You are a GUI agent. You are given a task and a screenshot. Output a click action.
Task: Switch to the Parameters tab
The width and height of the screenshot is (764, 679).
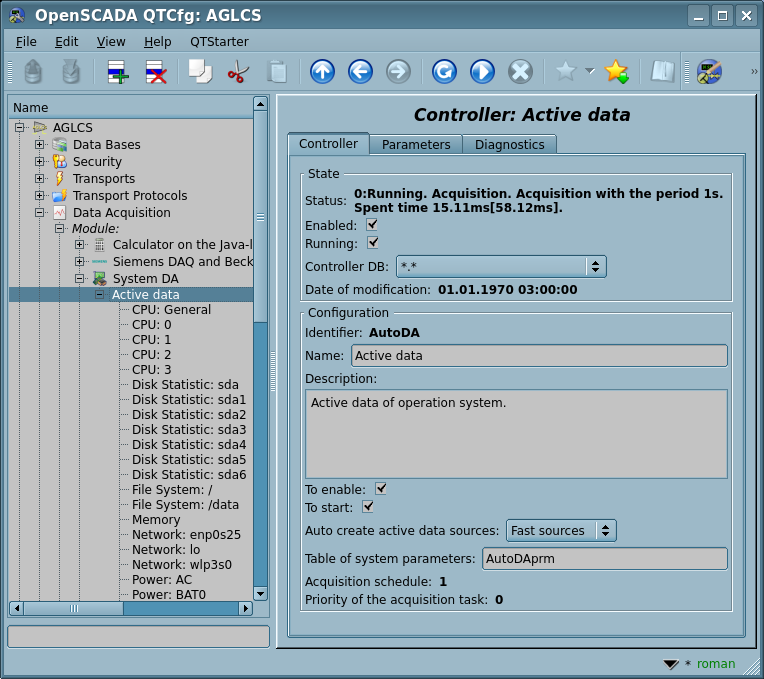click(416, 145)
